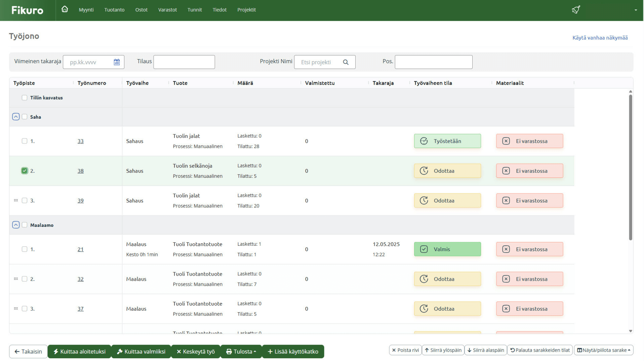Viewport: 644px width, 361px height.
Task: Select the Tillin kasvatus checkbox
Action: (25, 98)
